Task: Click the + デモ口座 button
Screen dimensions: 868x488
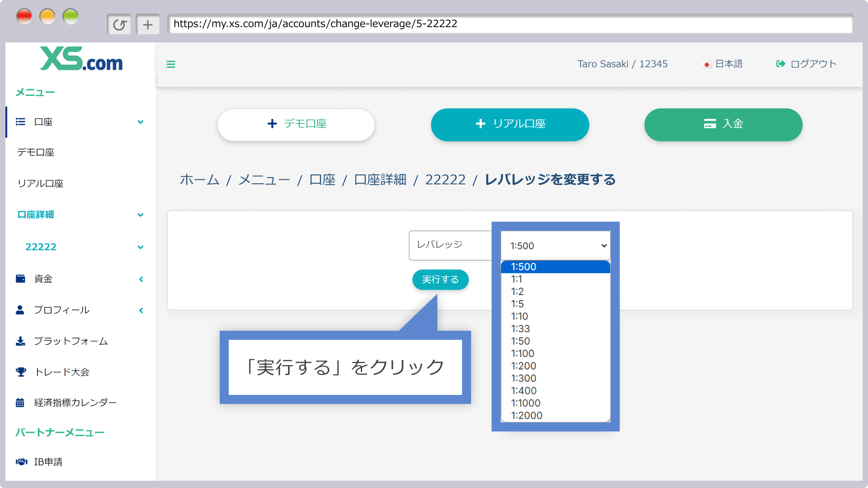Action: click(296, 124)
